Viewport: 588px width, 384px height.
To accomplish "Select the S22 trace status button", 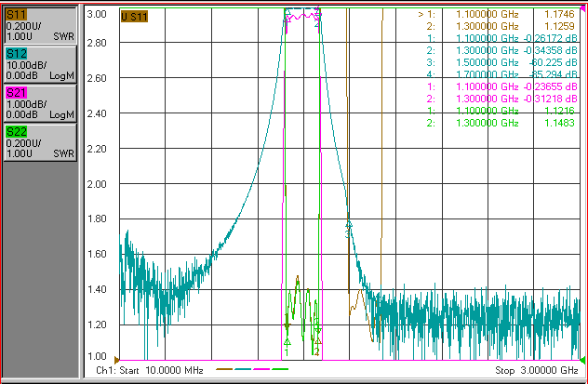I will pos(40,142).
